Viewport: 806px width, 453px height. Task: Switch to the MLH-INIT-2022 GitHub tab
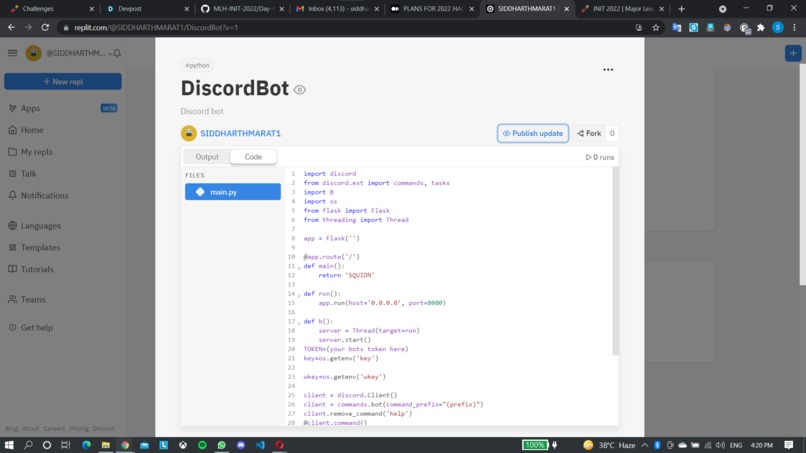(x=242, y=9)
